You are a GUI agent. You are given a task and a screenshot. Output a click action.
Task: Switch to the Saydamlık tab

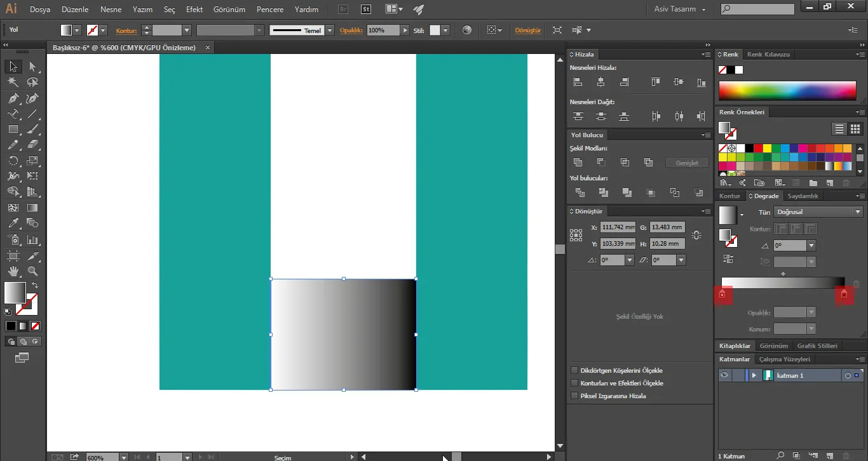tap(803, 196)
